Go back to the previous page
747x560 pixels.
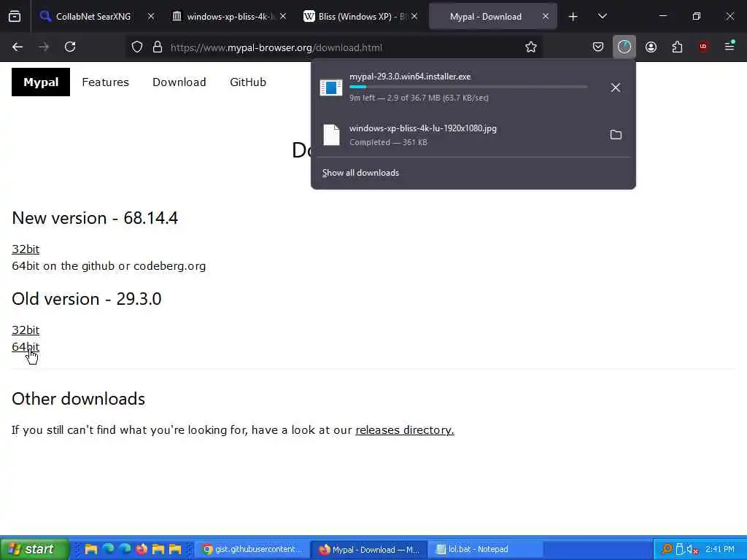click(18, 47)
